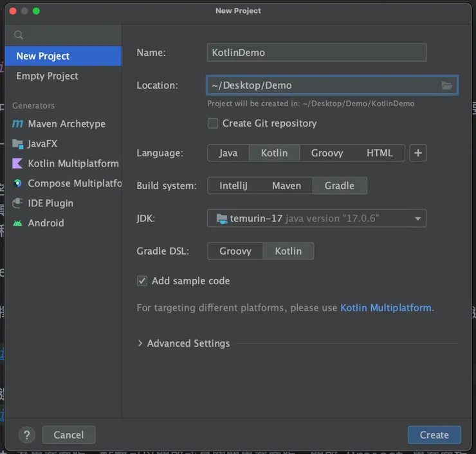The image size is (476, 454).
Task: Set build system to IntelliJ
Action: [x=233, y=186]
